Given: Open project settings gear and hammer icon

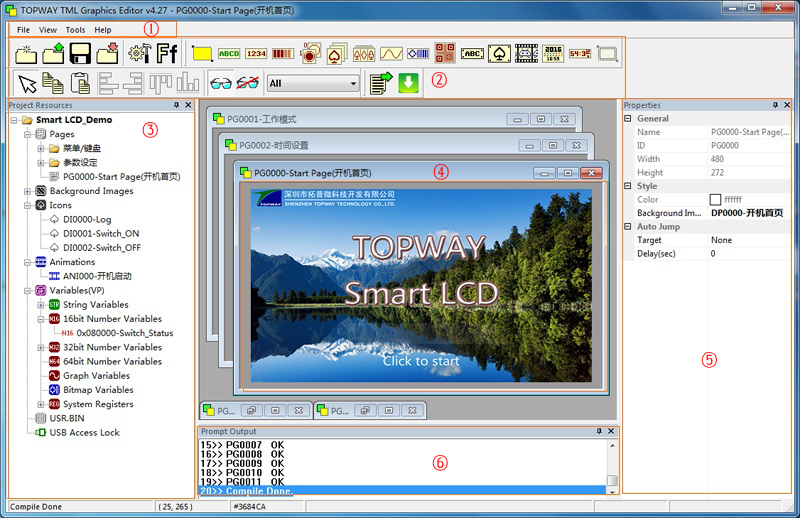Looking at the screenshot, I should [x=139, y=54].
